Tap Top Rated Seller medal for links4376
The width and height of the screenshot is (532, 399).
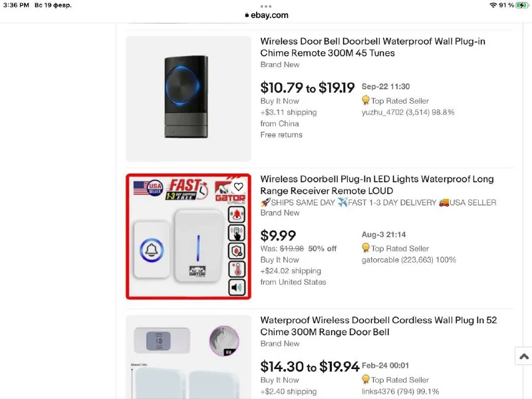[x=366, y=380]
